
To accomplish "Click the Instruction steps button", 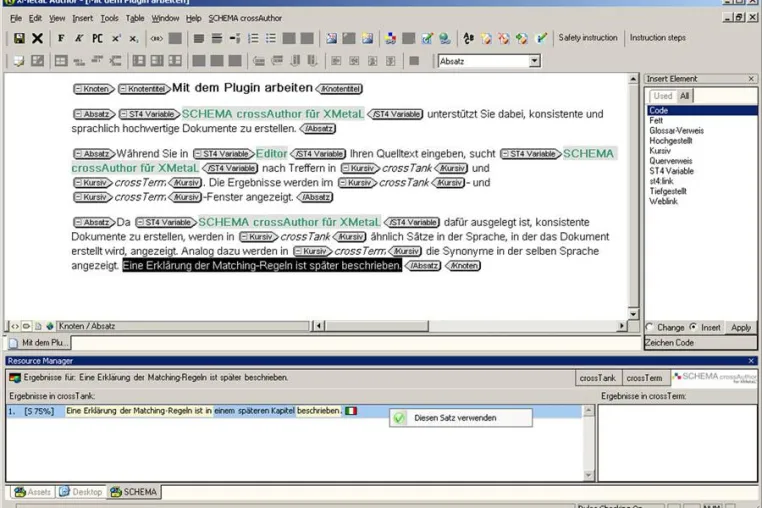I will [658, 37].
